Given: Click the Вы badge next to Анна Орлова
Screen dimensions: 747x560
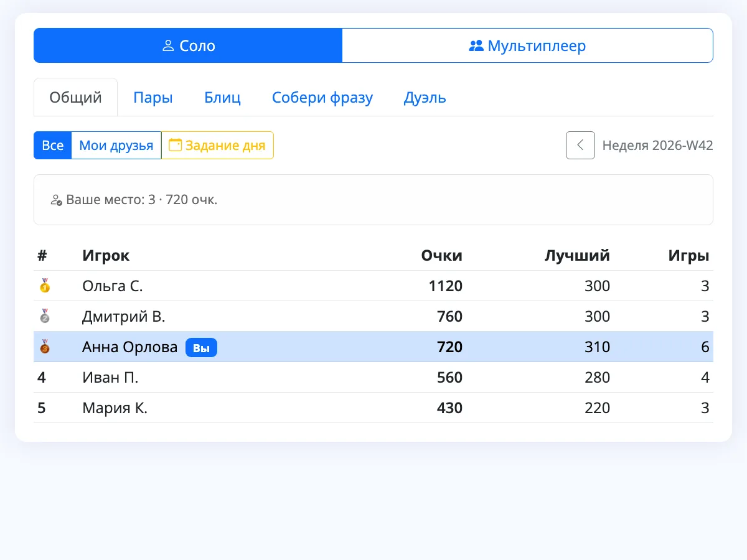Looking at the screenshot, I should [x=201, y=347].
